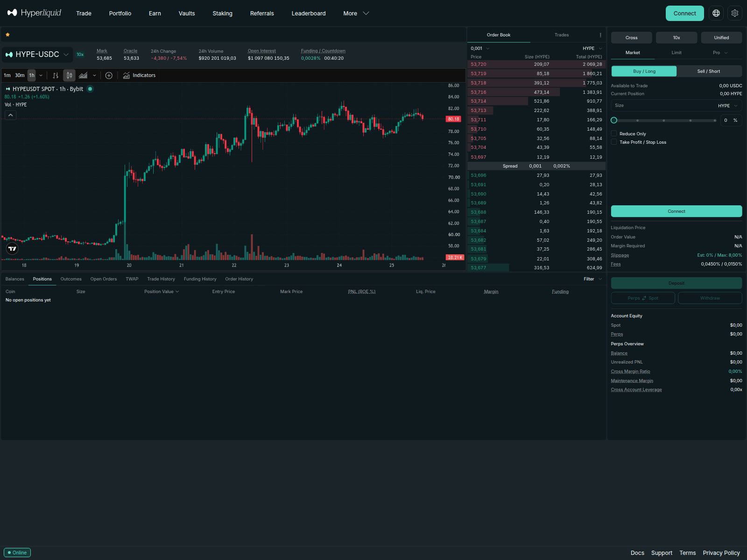Select the Buy / Long side

pyautogui.click(x=644, y=71)
